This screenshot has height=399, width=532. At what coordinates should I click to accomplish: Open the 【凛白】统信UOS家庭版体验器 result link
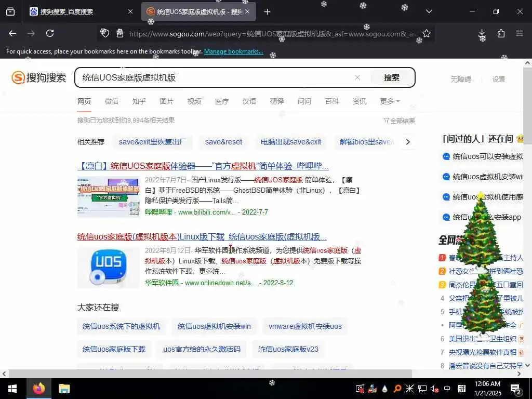pyautogui.click(x=203, y=166)
